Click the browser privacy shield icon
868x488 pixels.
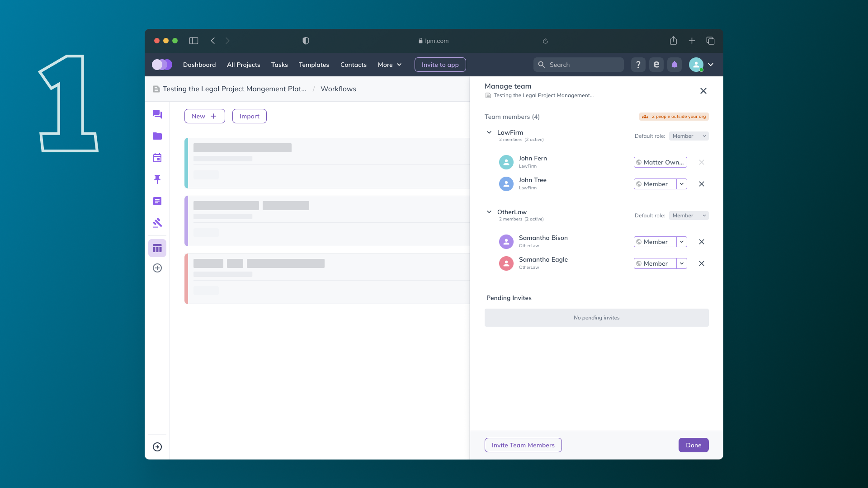click(x=306, y=41)
